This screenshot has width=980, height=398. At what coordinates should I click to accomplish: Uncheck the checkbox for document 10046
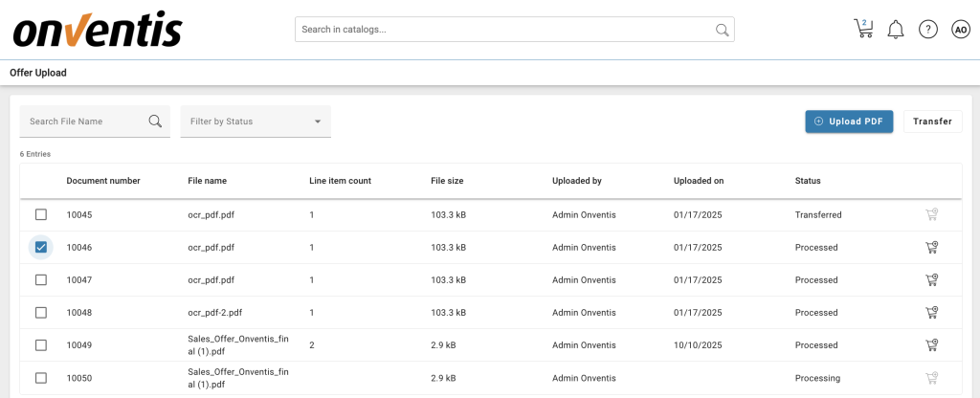[41, 248]
